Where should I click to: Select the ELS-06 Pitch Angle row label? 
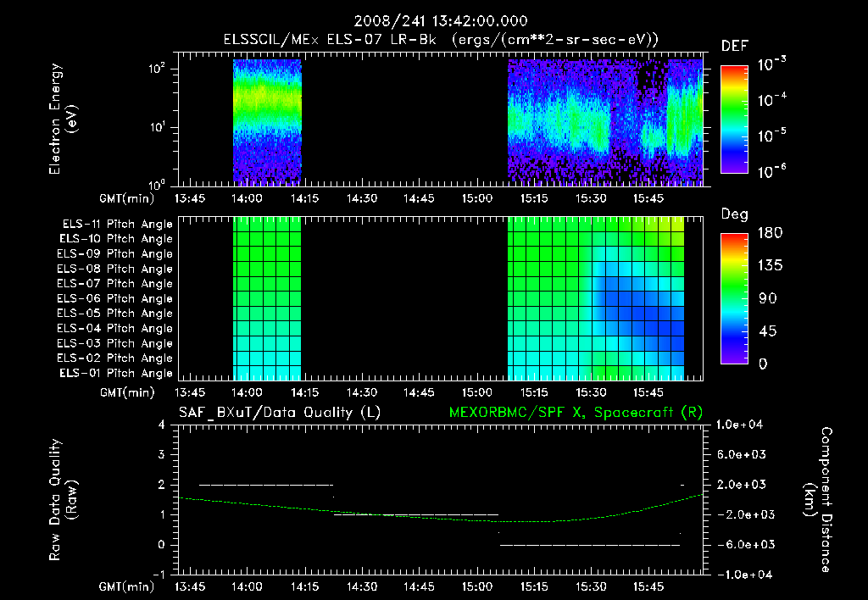point(115,299)
